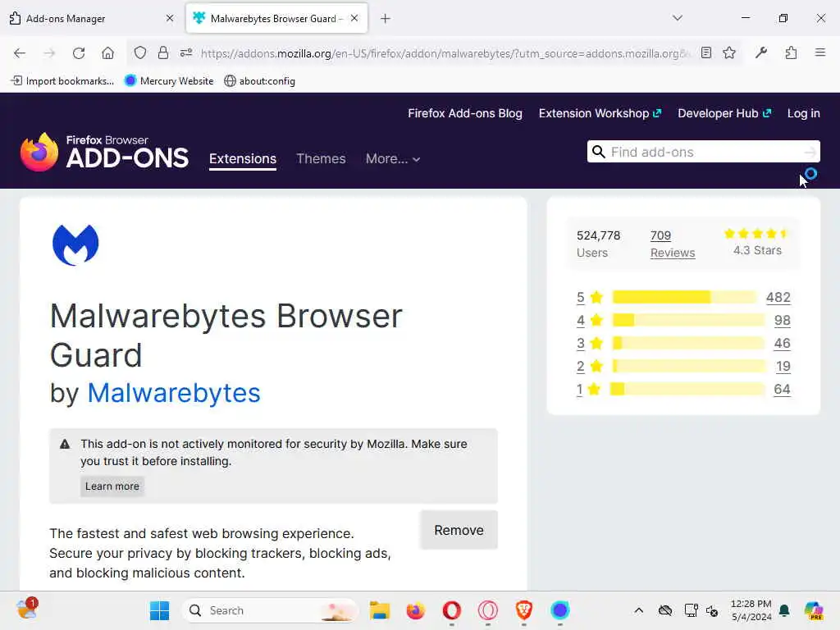Open Developer Hub link
Viewport: 840px width, 630px height.
(724, 113)
